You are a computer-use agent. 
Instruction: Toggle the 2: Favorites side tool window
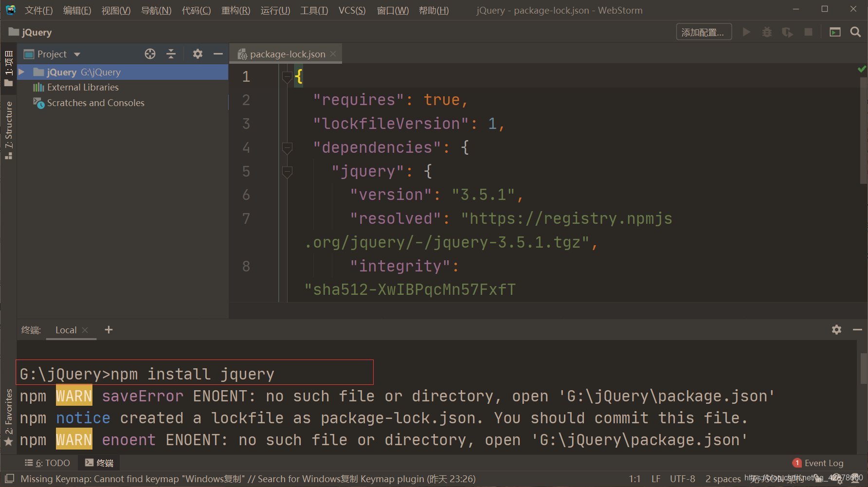8,417
